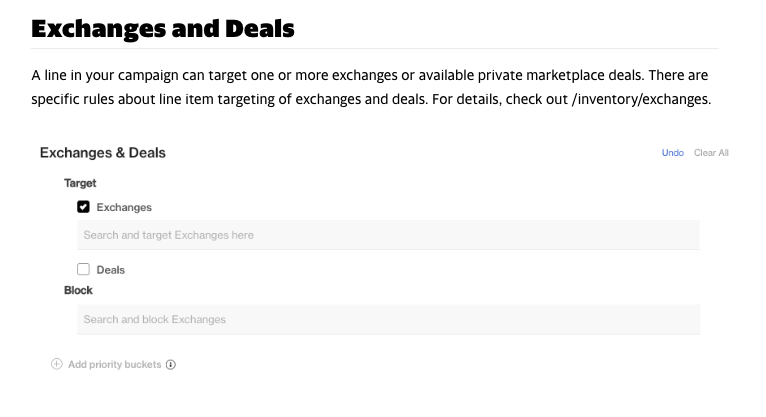Image resolution: width=766 pixels, height=417 pixels.
Task: Focus the Search and block Exchanges field
Action: pyautogui.click(x=388, y=319)
